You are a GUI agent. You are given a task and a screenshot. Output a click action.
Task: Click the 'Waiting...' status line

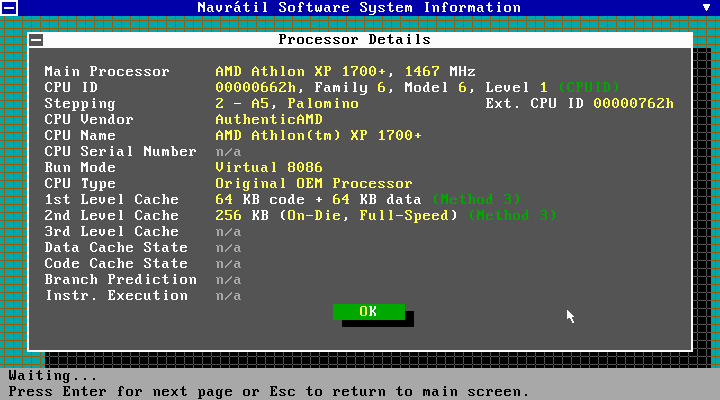53,376
